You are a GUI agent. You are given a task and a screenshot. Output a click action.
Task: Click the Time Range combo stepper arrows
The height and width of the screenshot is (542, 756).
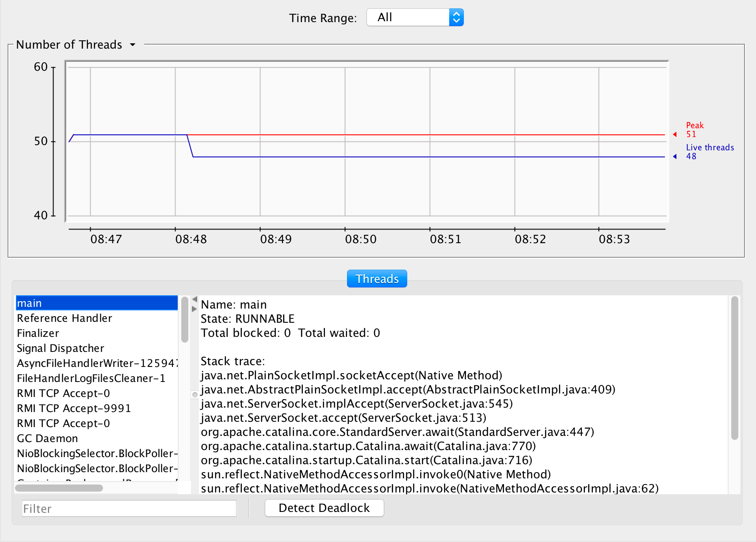(456, 17)
